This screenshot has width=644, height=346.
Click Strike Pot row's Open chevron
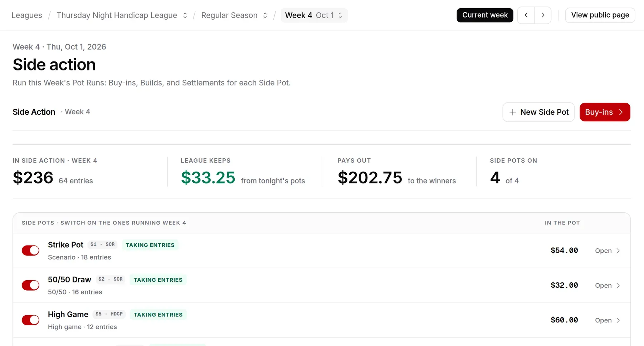click(x=618, y=251)
